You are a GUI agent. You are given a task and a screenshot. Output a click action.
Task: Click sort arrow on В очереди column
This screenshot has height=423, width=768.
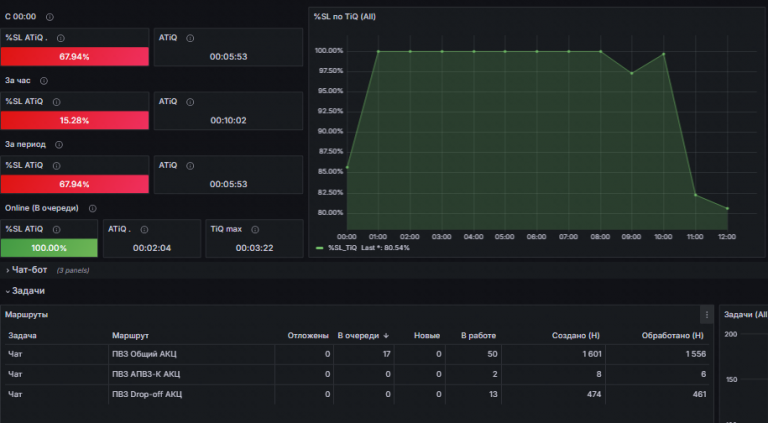tap(386, 336)
